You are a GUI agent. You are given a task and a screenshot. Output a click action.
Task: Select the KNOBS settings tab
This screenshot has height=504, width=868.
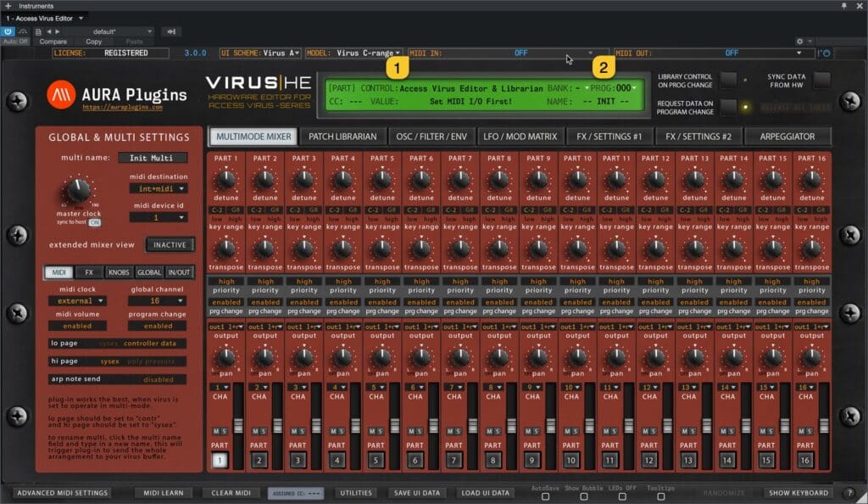[119, 272]
